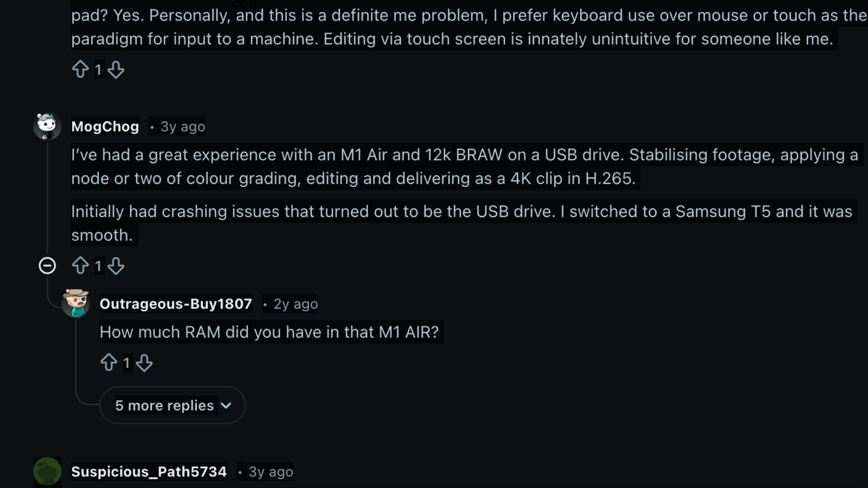This screenshot has width=868, height=488.
Task: Downvote MogChog's comment
Action: 117,266
